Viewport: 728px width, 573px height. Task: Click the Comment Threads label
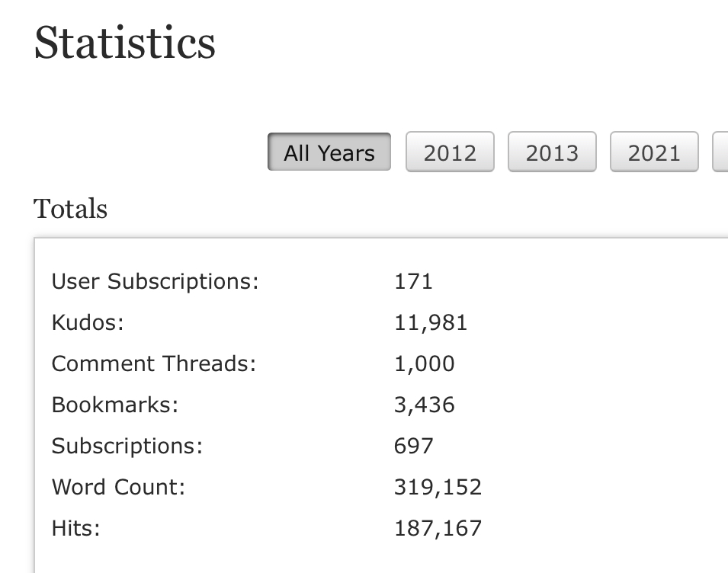pyautogui.click(x=154, y=363)
